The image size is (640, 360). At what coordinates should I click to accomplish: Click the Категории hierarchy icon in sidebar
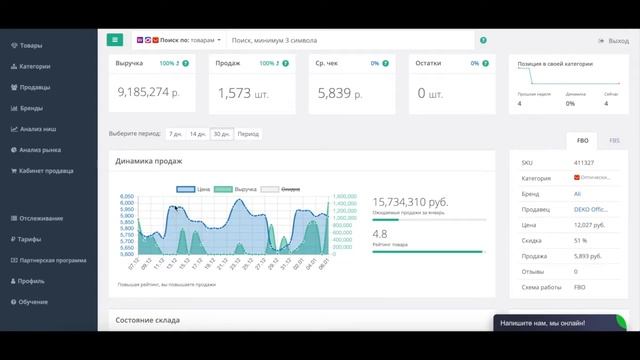pyautogui.click(x=14, y=66)
